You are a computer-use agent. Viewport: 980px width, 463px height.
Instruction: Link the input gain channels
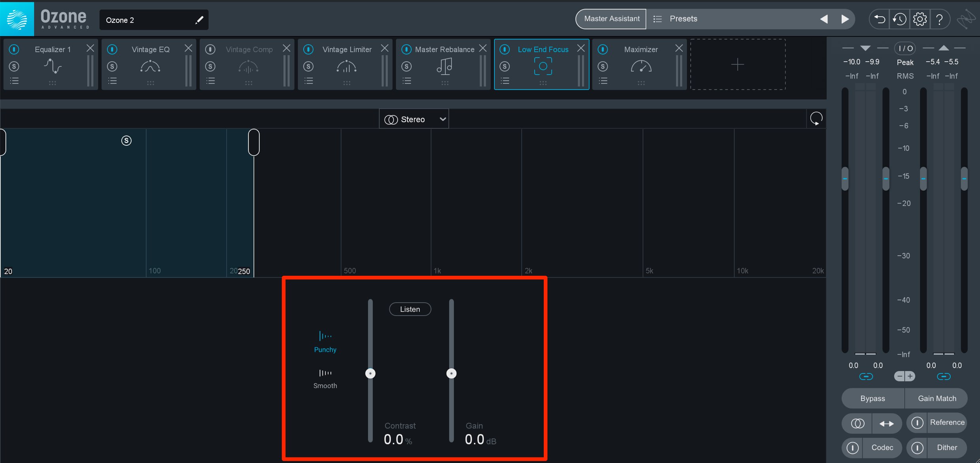pyautogui.click(x=866, y=376)
